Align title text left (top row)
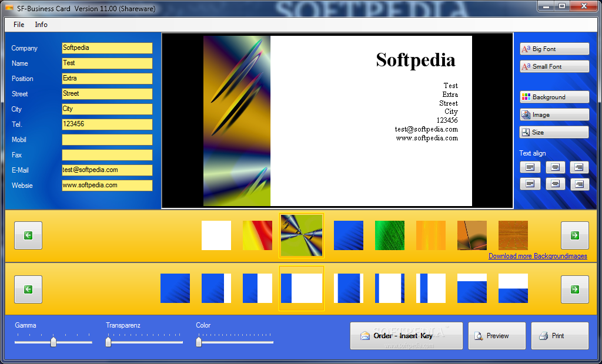 530,167
